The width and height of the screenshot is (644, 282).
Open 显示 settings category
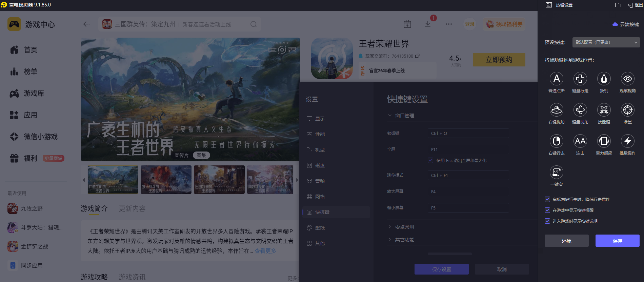(x=336, y=119)
